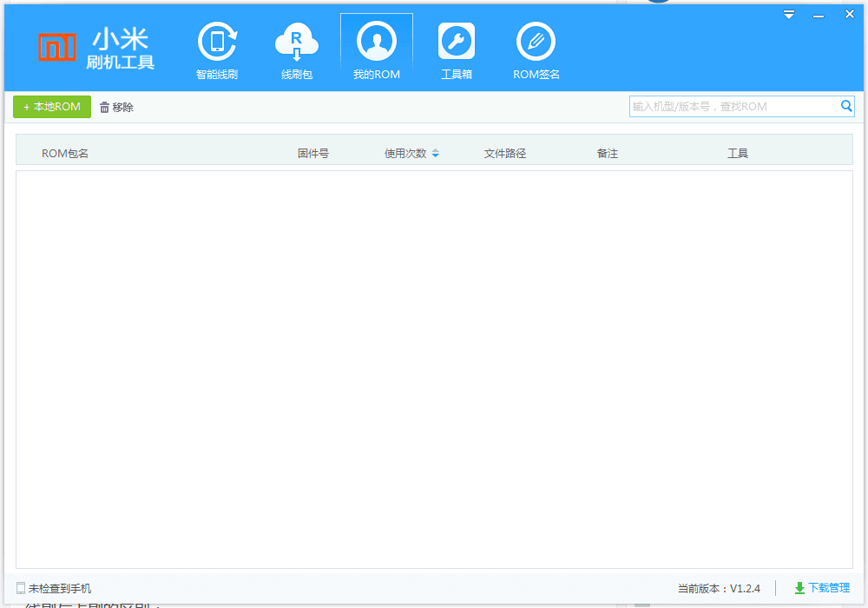Open the 工具箱 toolbox tab
The width and height of the screenshot is (868, 608).
[x=457, y=51]
